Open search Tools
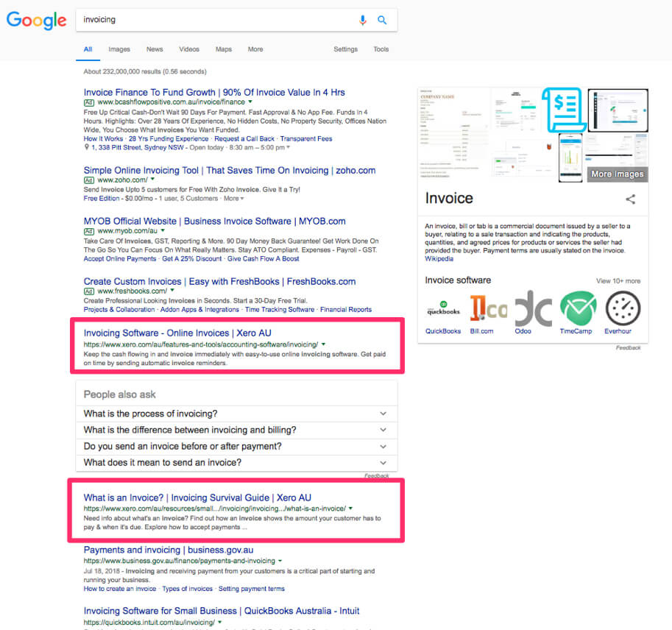 coord(381,49)
